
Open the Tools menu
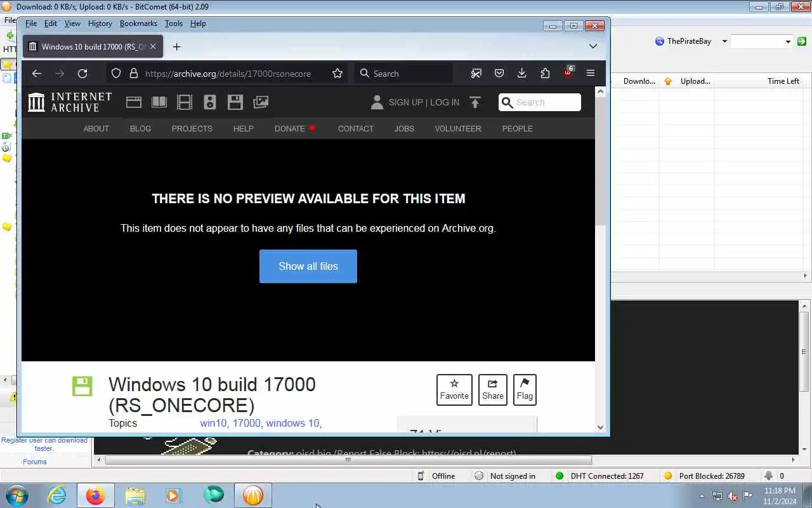click(x=174, y=23)
